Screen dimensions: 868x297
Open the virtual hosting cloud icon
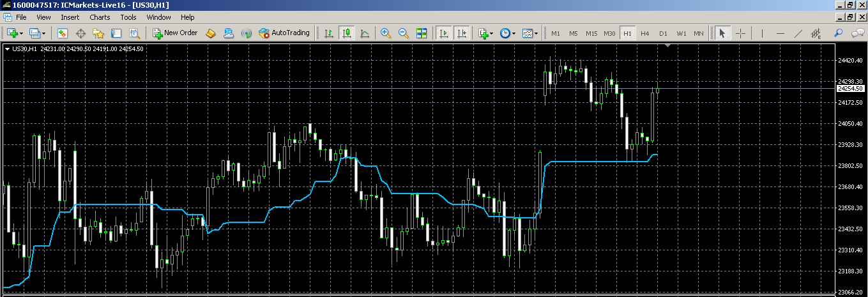tap(229, 33)
